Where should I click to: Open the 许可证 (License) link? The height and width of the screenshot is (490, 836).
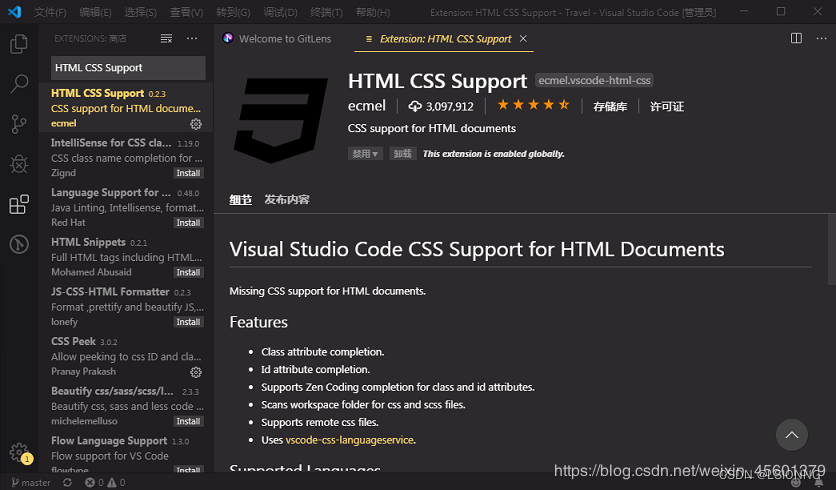[x=666, y=106]
